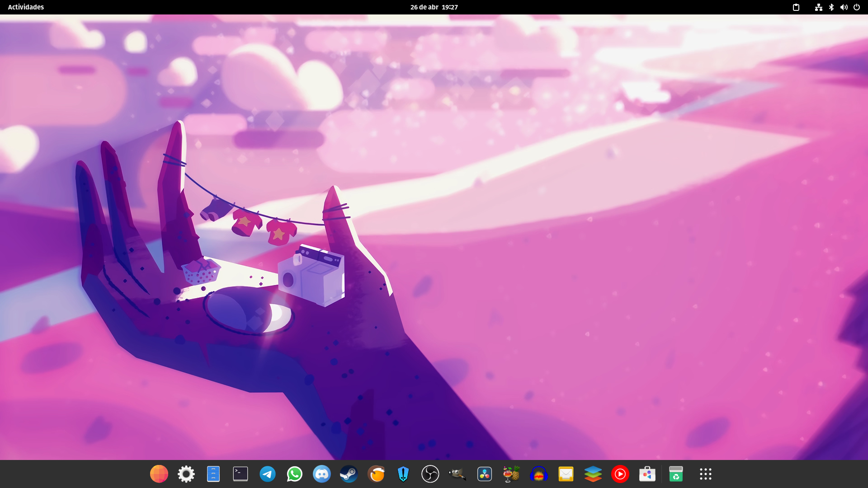The height and width of the screenshot is (488, 868).
Task: Open Telegram from the dock
Action: click(x=267, y=474)
